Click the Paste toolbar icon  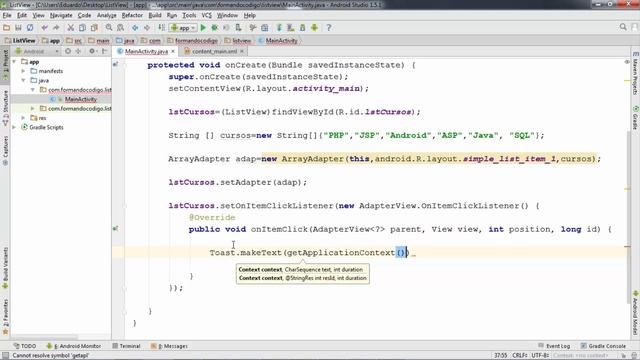(x=94, y=28)
